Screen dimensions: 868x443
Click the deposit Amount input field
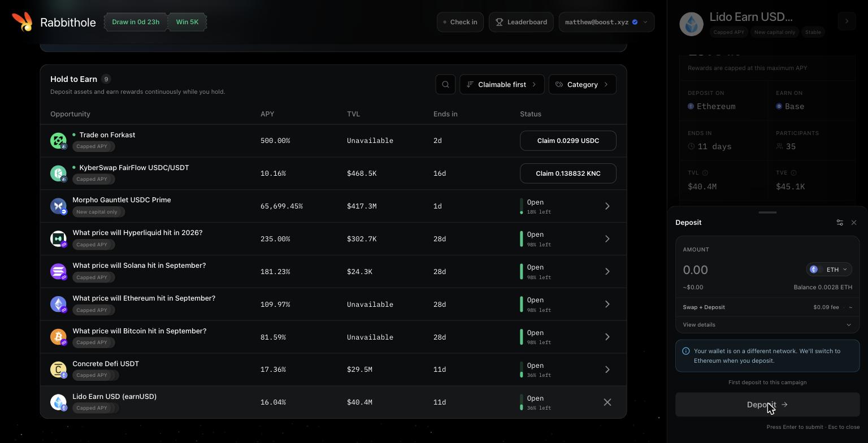click(740, 270)
